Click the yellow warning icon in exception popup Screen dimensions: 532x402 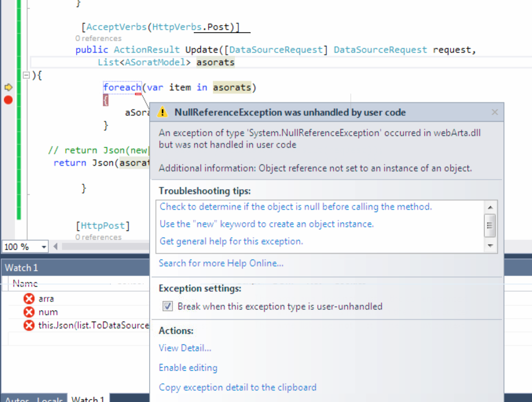(x=162, y=112)
